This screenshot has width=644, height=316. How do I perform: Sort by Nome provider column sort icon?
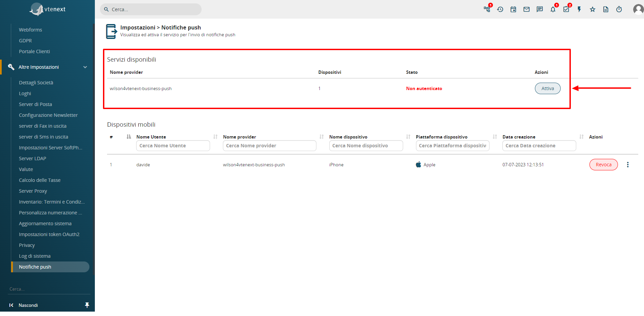321,137
